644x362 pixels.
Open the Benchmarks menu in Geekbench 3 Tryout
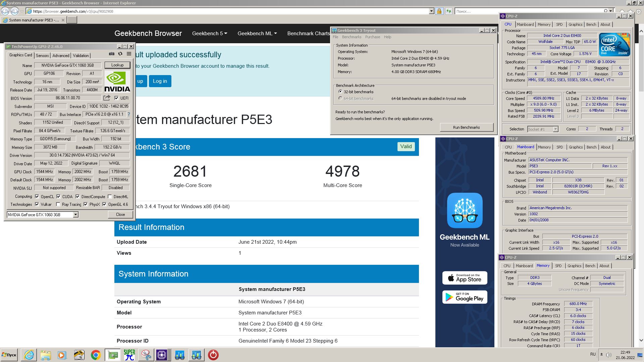352,37
